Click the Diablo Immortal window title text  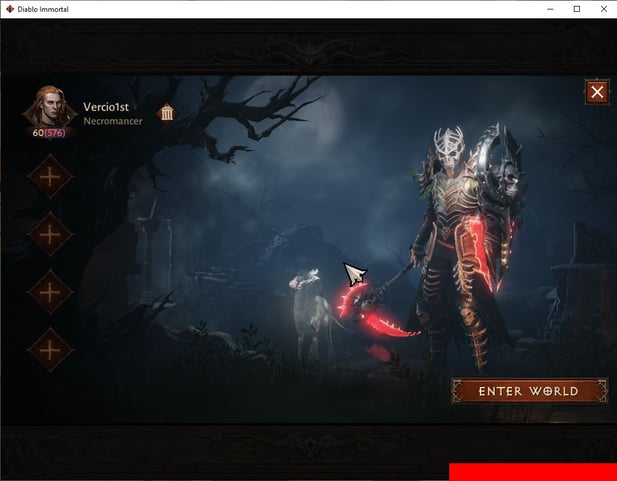pyautogui.click(x=49, y=9)
